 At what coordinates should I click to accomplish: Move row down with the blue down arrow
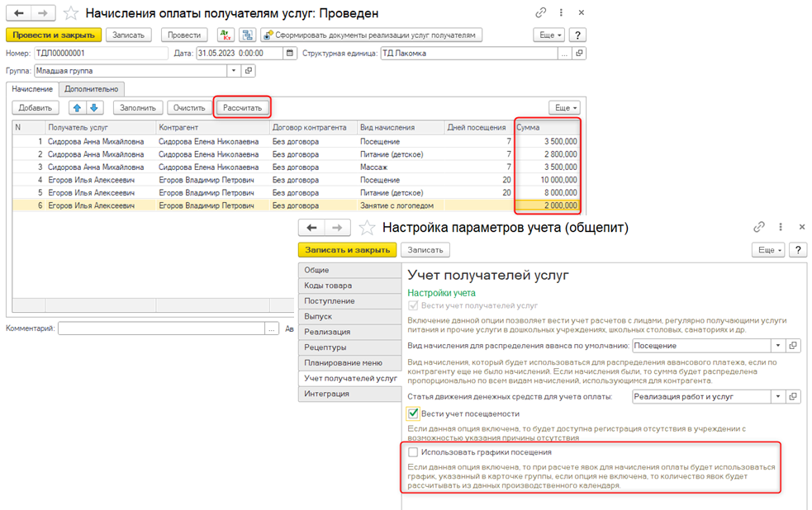pyautogui.click(x=94, y=107)
